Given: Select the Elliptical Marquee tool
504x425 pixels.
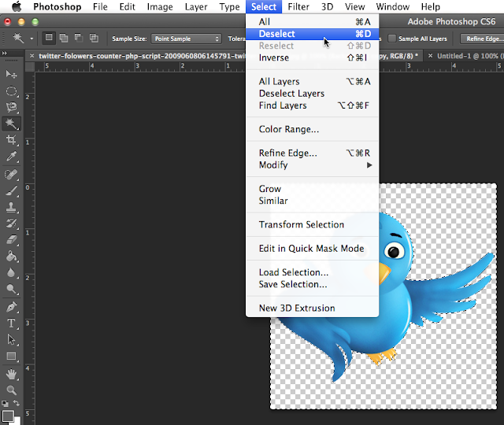Looking at the screenshot, I should tap(11, 91).
